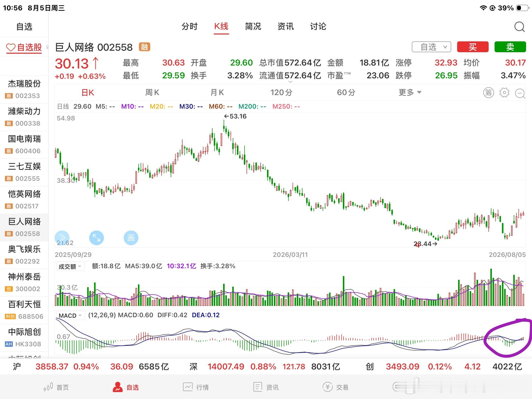Screen dimensions: 532x399
Task: Select the 周K timeframe tab
Action: tap(152, 92)
